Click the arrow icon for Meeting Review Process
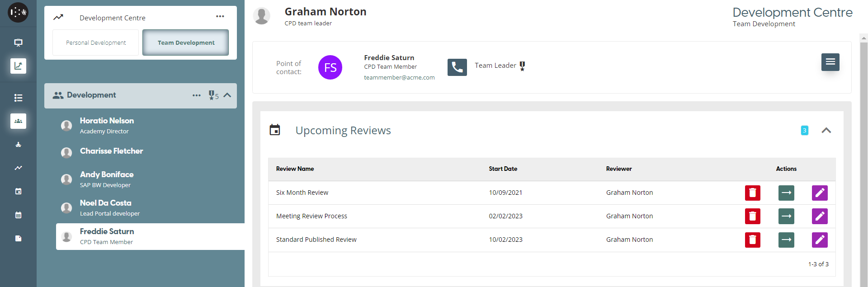Screen dimensions: 868x287 [x=786, y=216]
